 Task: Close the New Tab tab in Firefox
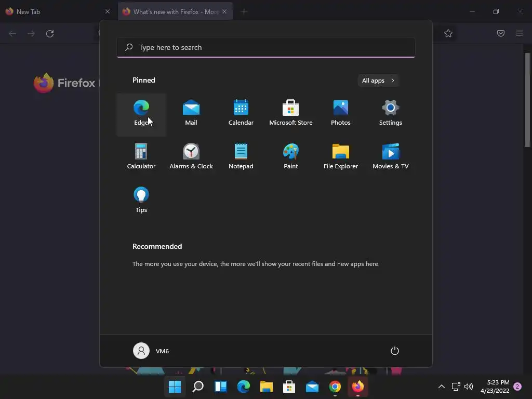tap(108, 11)
